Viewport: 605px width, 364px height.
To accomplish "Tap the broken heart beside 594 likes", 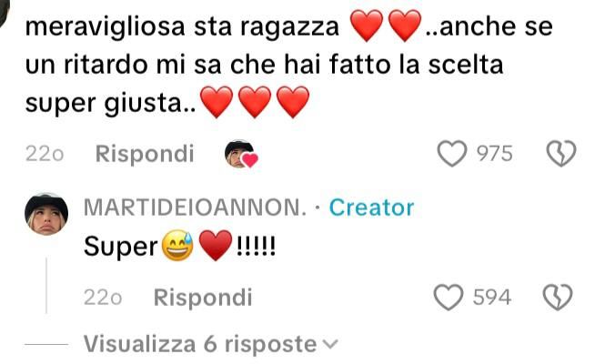I will pyautogui.click(x=558, y=298).
